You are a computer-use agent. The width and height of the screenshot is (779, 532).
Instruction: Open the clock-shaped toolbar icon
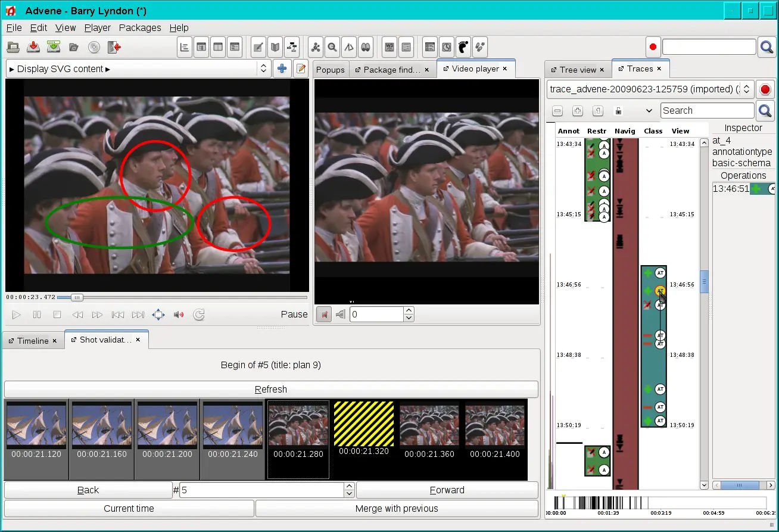pyautogui.click(x=447, y=47)
